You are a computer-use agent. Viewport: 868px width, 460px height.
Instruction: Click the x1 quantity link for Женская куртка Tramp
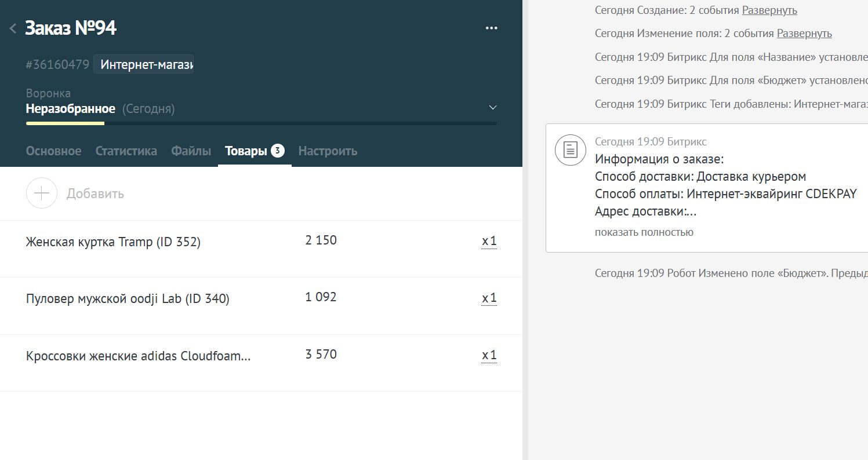point(488,241)
